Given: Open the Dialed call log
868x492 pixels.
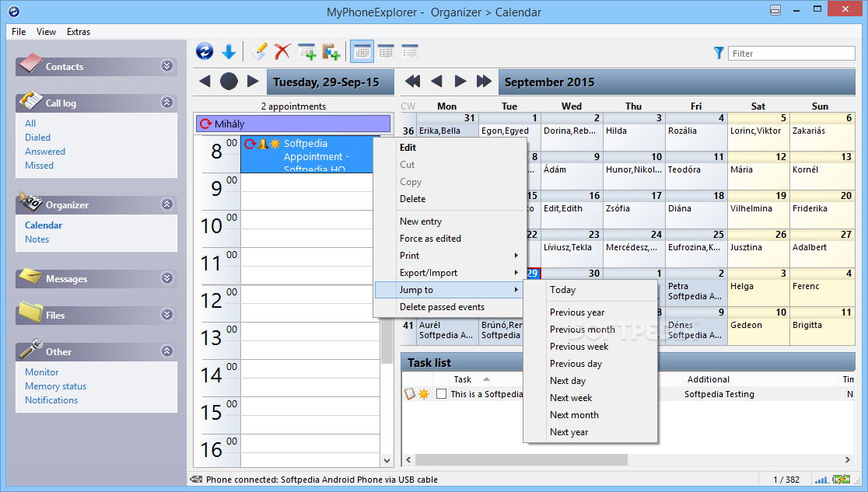Looking at the screenshot, I should click(x=37, y=138).
